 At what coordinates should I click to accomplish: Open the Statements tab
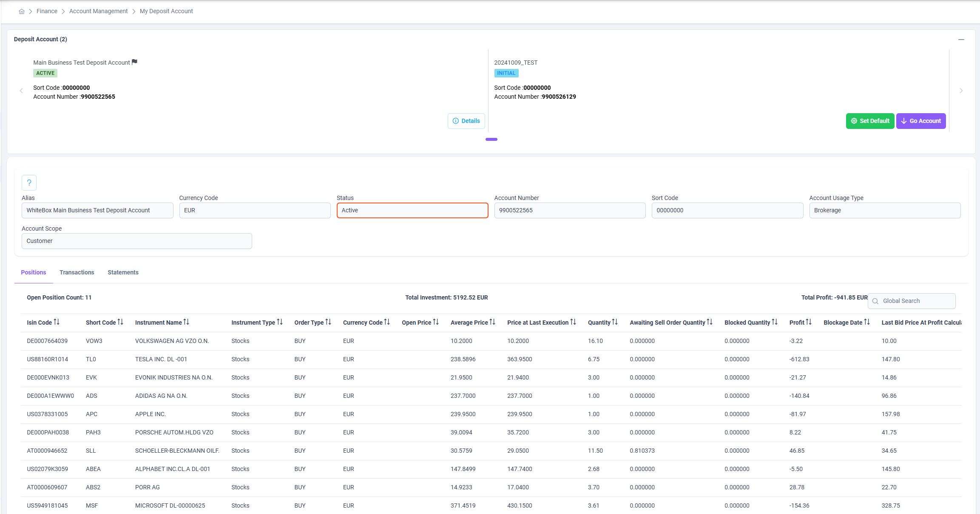(123, 272)
